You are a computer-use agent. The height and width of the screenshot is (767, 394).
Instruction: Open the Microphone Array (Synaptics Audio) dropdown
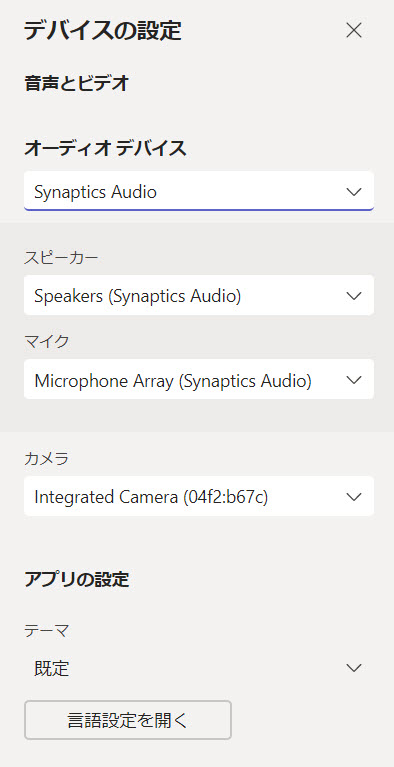coord(199,379)
